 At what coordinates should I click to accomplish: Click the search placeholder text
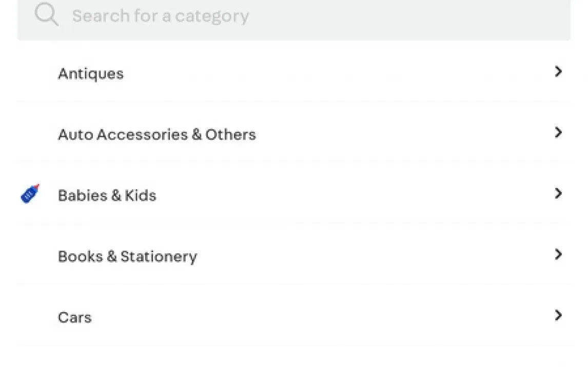(160, 16)
